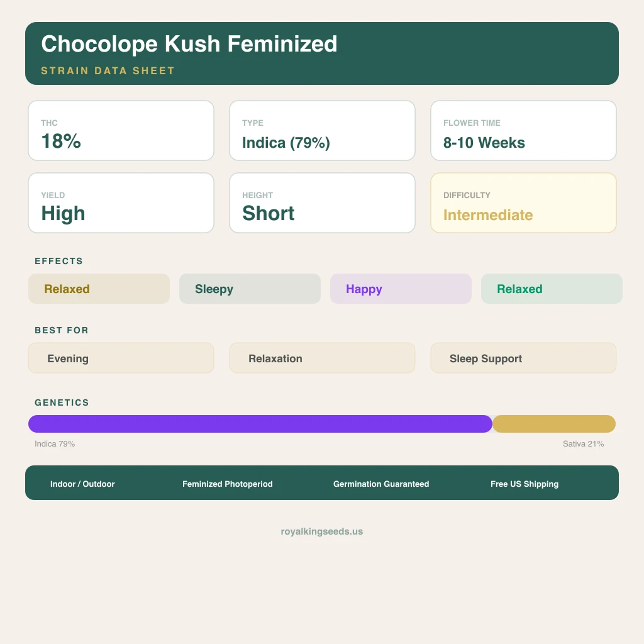
Task: Select Feminized Photoperiod in footer bar
Action: 228,484
